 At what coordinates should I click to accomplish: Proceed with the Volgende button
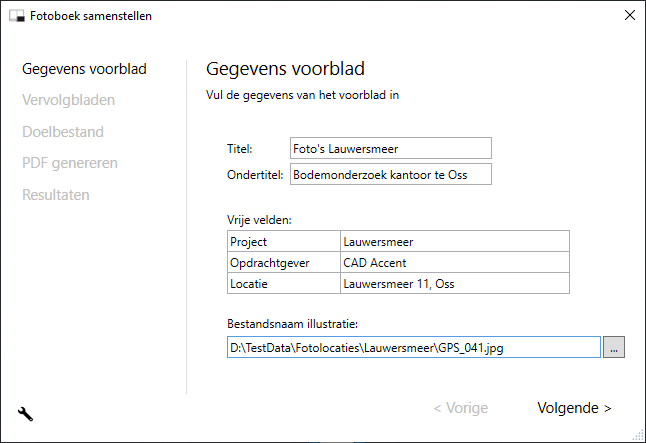pyautogui.click(x=574, y=408)
